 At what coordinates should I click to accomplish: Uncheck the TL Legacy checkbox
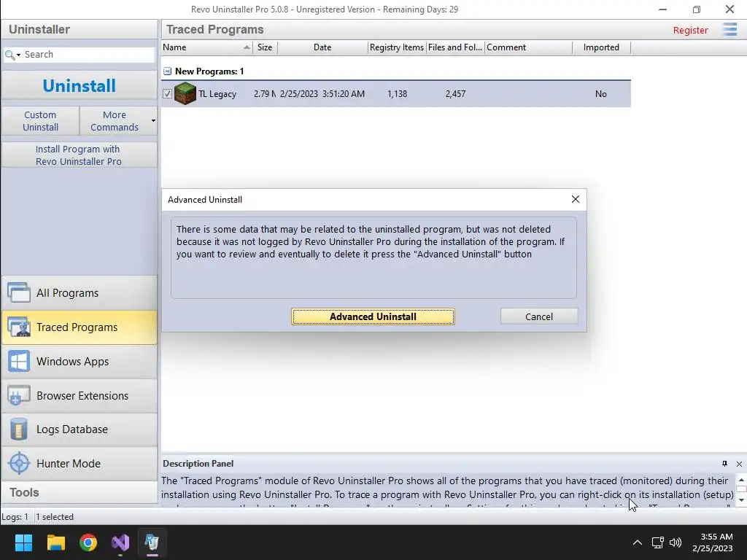pyautogui.click(x=167, y=94)
